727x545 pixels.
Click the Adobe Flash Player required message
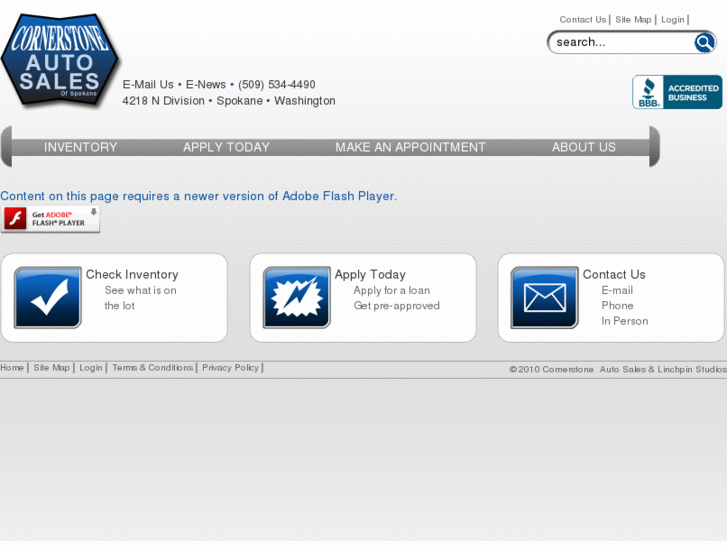click(198, 196)
